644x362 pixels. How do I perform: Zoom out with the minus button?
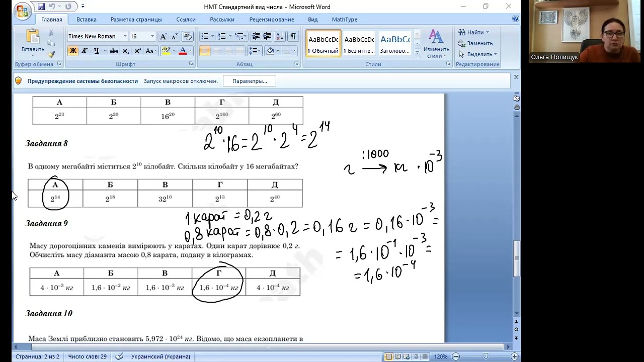(x=456, y=356)
